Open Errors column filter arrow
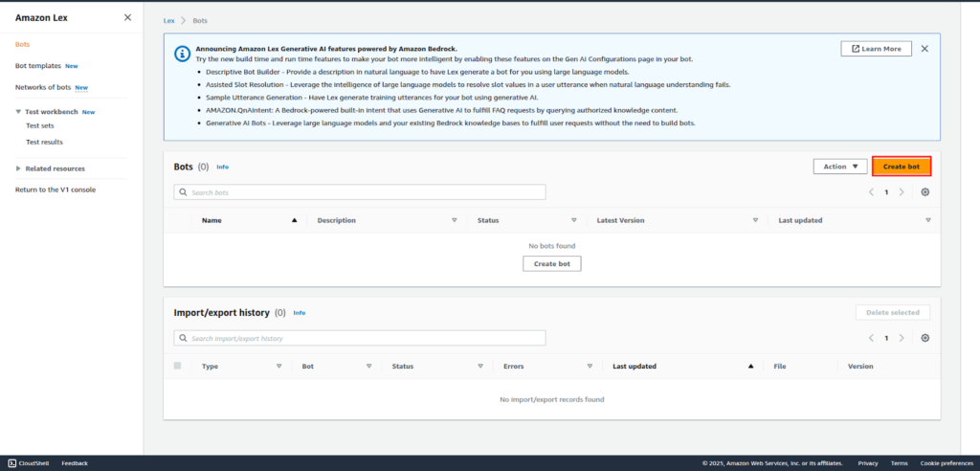980x471 pixels. point(590,366)
